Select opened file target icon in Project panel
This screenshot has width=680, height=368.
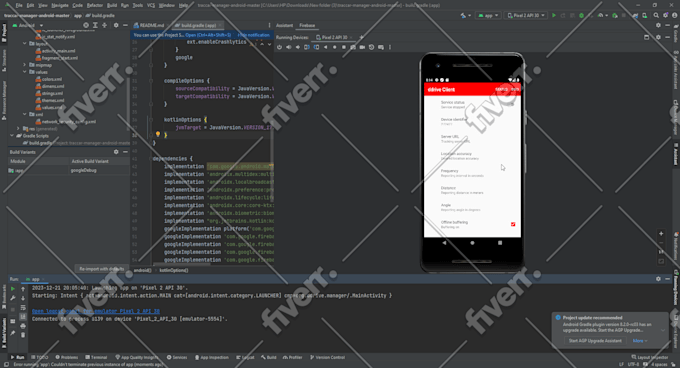86,26
